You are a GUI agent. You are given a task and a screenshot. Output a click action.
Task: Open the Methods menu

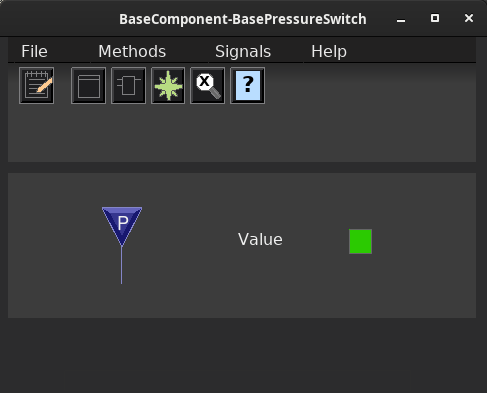[132, 52]
